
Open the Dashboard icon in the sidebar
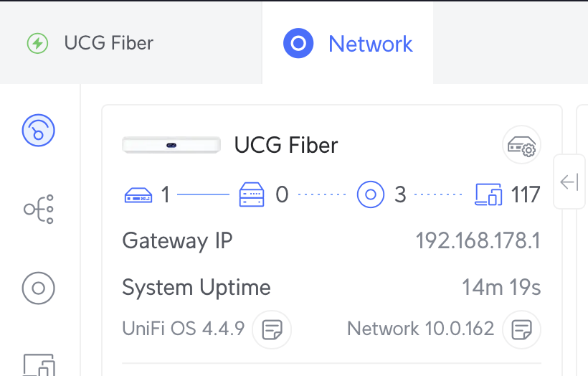point(39,130)
